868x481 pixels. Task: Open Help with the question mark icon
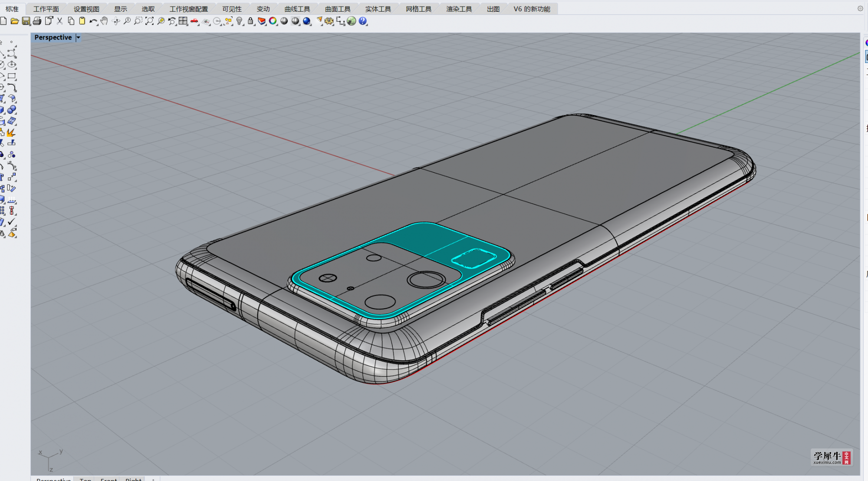(x=363, y=21)
